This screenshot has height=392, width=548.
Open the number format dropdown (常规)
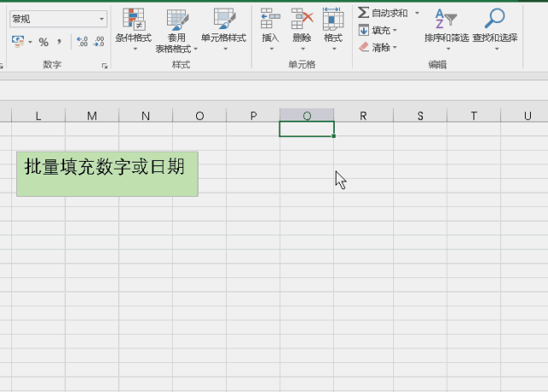click(102, 19)
